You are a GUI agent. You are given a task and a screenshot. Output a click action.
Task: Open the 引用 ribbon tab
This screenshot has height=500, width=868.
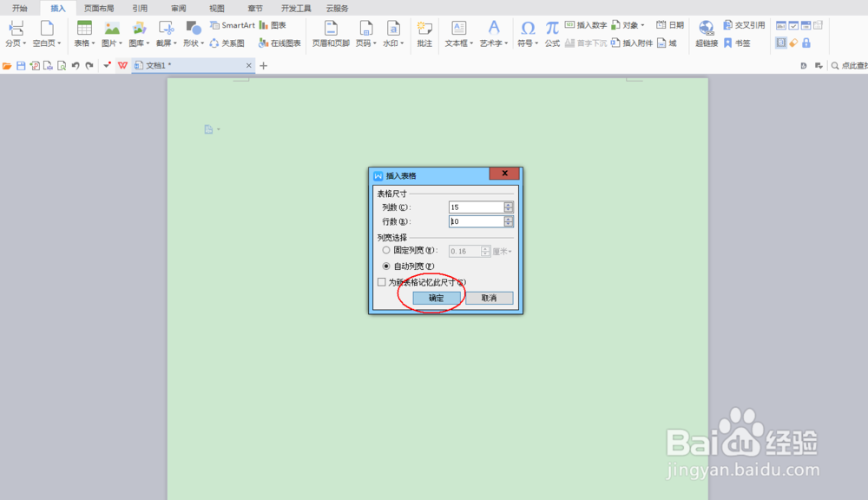[140, 9]
